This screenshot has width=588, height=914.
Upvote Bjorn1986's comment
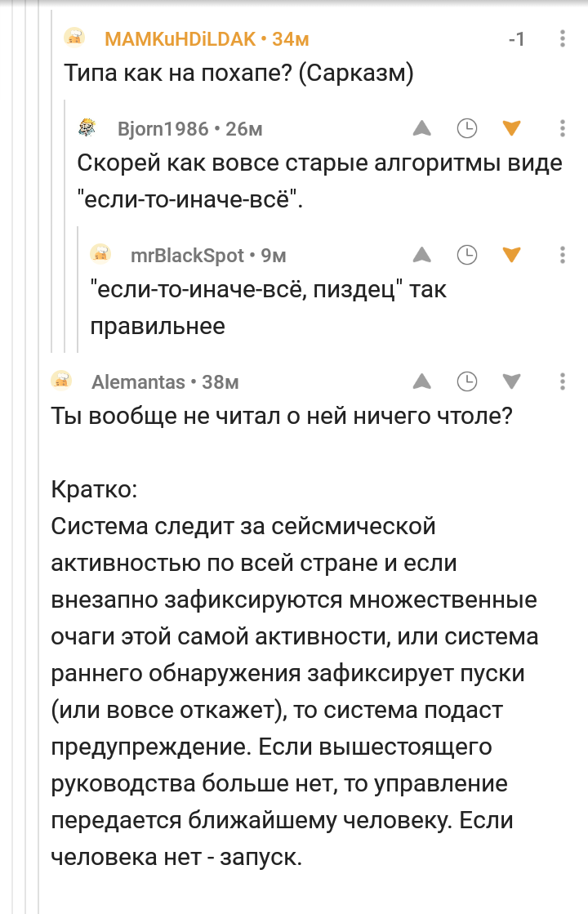coord(422,128)
